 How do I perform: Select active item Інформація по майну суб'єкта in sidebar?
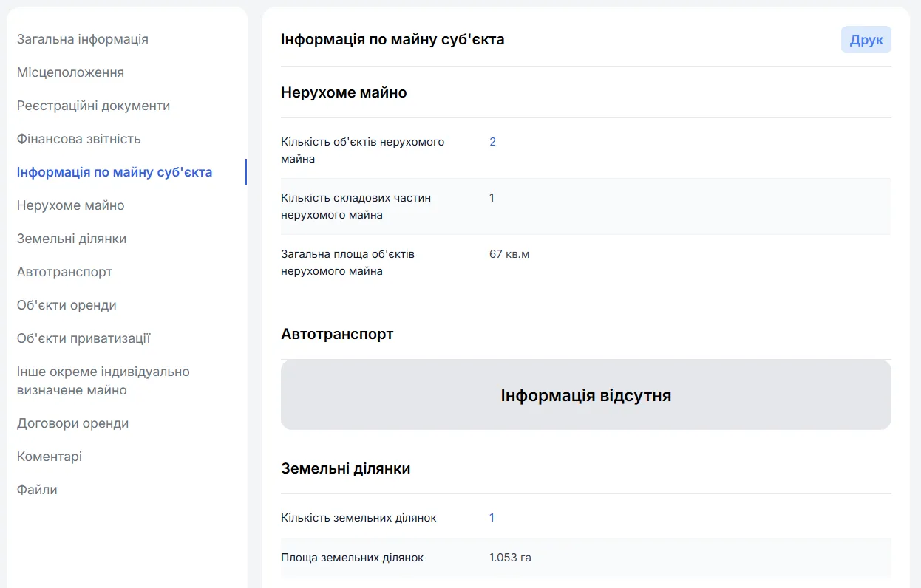pyautogui.click(x=115, y=172)
